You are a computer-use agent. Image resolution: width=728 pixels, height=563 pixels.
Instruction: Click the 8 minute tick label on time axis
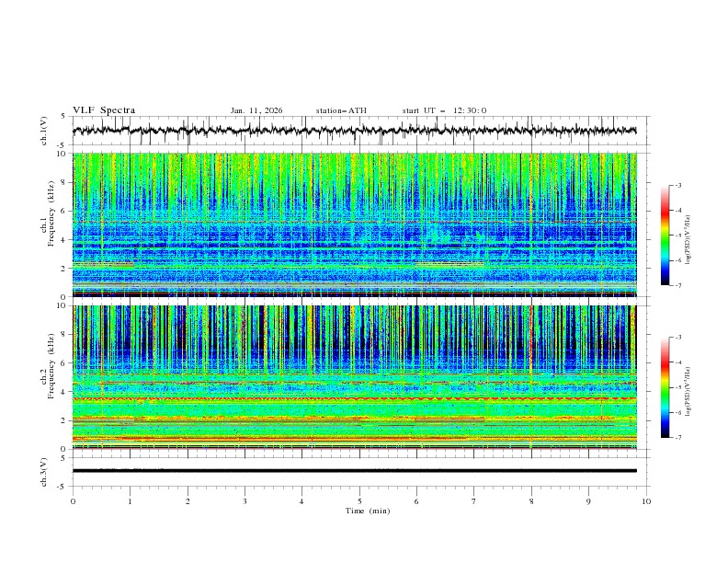531,500
